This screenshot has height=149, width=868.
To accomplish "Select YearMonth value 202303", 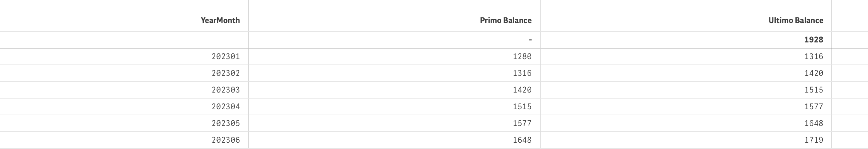I will [x=226, y=90].
